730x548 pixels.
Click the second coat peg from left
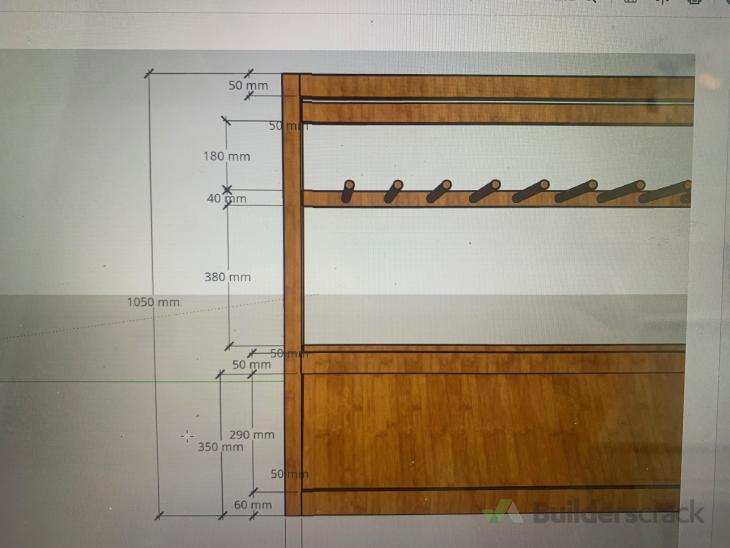[x=393, y=191]
